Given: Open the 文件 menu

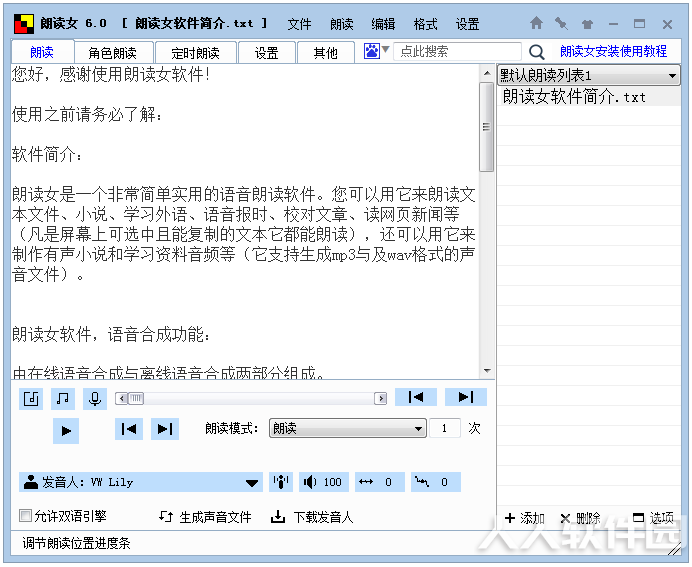Looking at the screenshot, I should click(299, 24).
